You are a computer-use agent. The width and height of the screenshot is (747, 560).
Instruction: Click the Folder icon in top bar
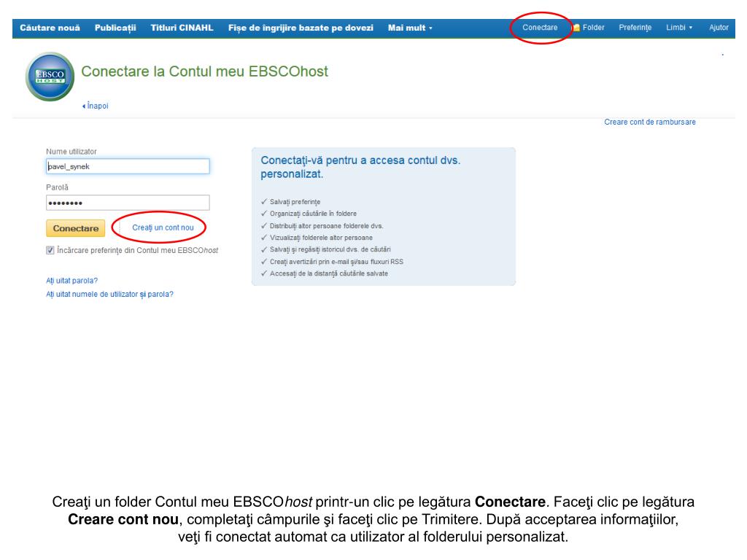(x=576, y=28)
